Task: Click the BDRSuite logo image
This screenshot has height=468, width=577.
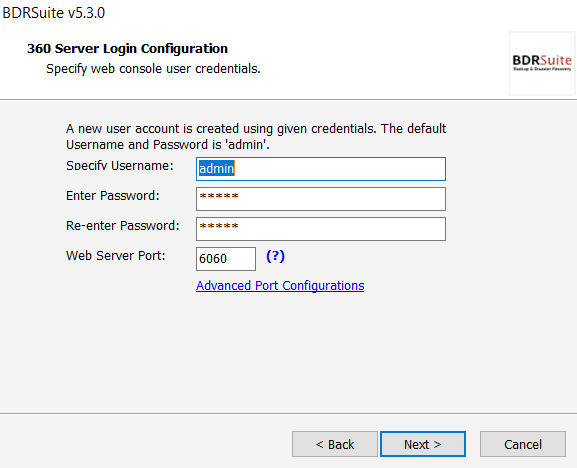Action: click(x=542, y=63)
